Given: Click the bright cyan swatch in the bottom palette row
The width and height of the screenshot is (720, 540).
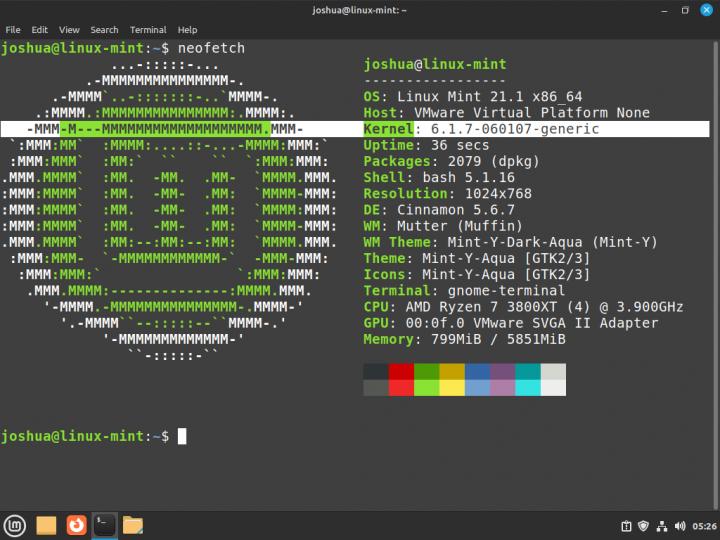Looking at the screenshot, I should (528, 388).
